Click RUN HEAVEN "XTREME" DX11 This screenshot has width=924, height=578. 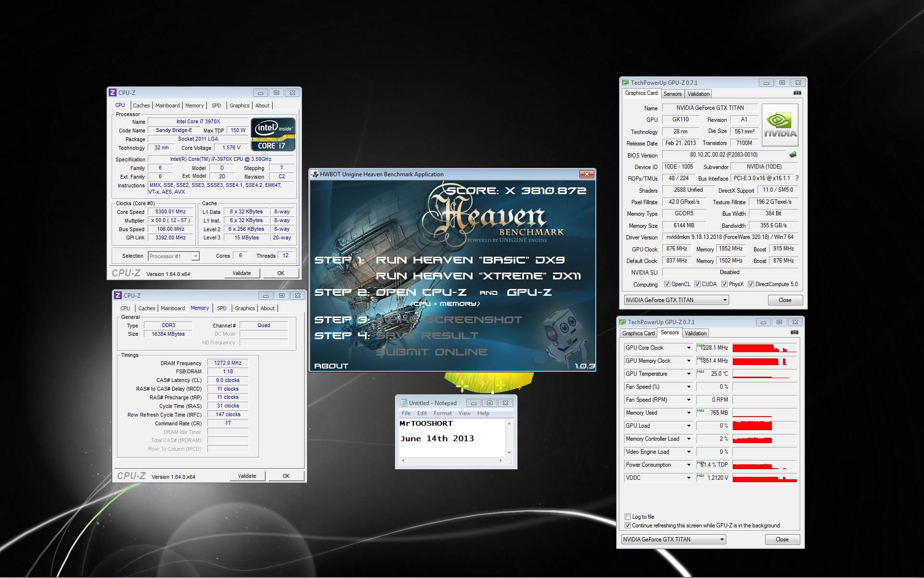click(478, 276)
